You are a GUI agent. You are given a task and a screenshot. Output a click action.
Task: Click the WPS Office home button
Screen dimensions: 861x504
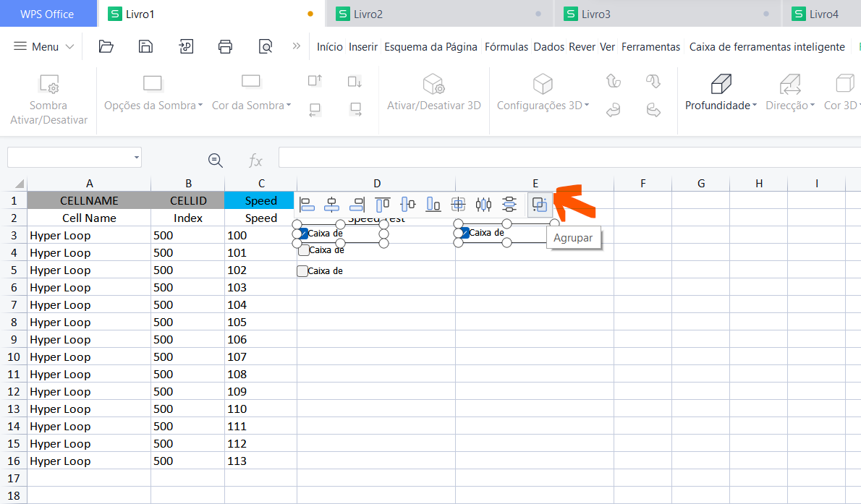[x=46, y=14]
